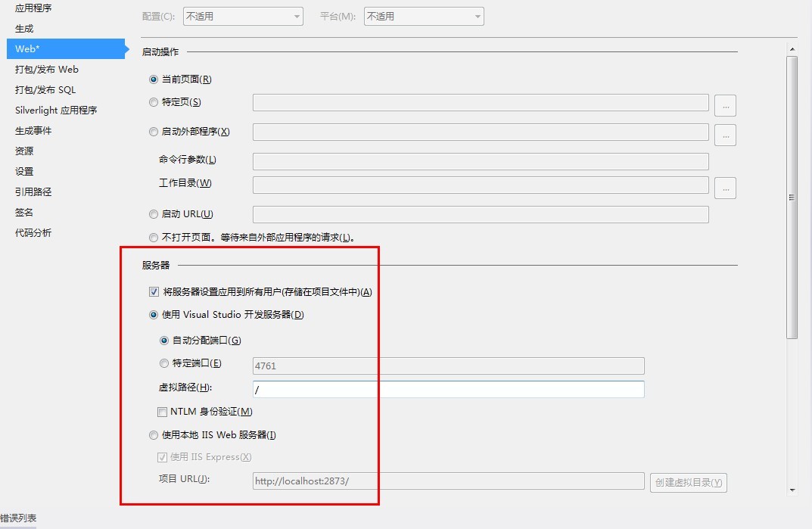Select 使用本地 IIS Web 服务器 radio
Viewport: 812px width, 529px height.
tap(154, 435)
